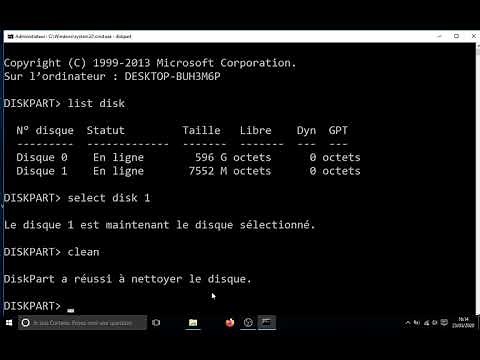Open the Windows Start menu

9,323
